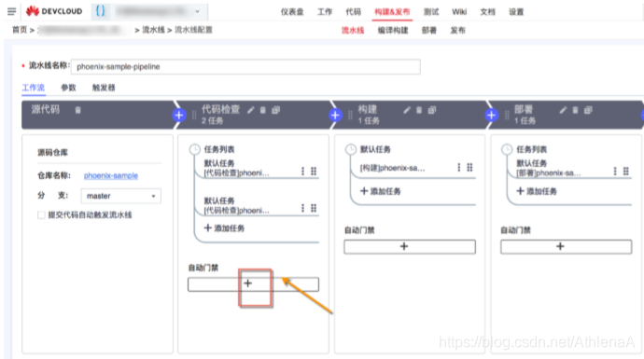Open the 设置 menu
The height and width of the screenshot is (359, 644).
pos(516,12)
